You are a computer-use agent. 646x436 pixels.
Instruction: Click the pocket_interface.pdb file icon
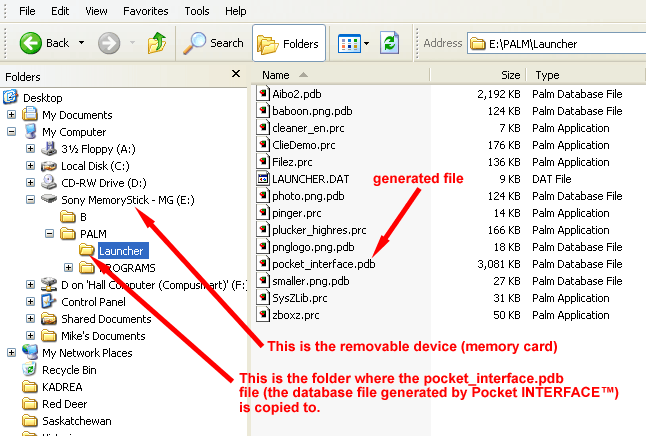click(262, 263)
